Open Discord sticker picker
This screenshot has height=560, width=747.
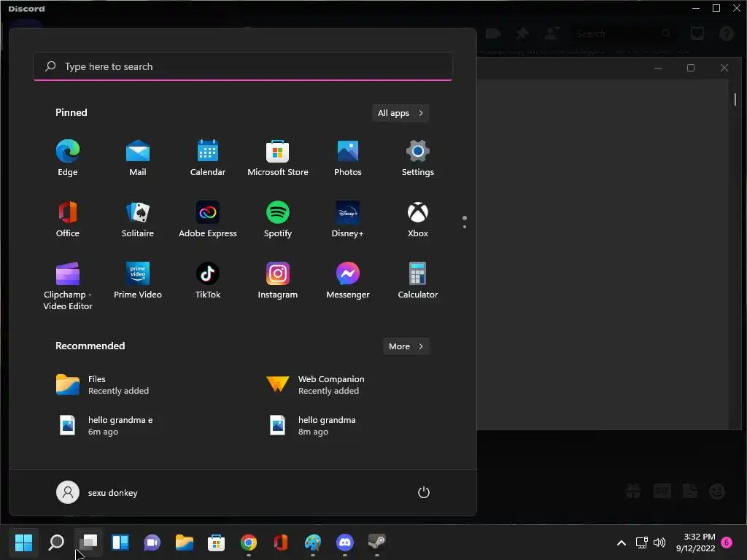click(x=690, y=491)
